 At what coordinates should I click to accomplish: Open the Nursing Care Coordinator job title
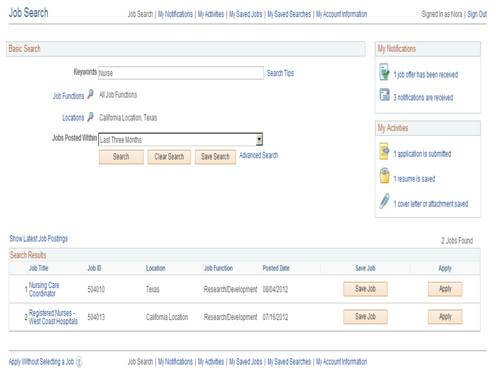44,289
